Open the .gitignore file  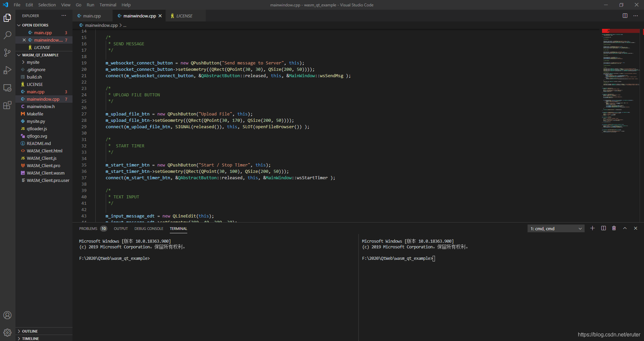pyautogui.click(x=44, y=70)
